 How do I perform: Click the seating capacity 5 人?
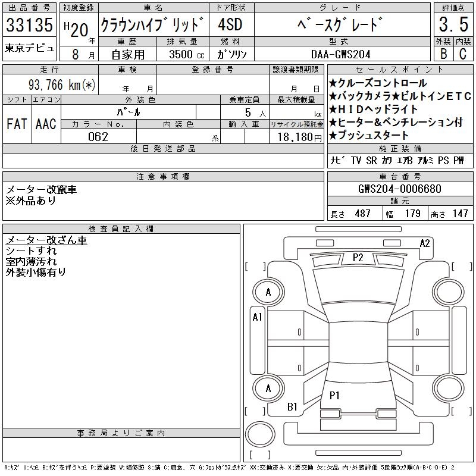click(255, 112)
